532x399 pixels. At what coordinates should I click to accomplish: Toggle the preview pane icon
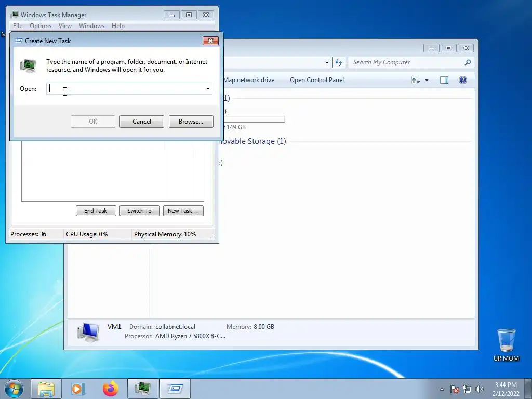pyautogui.click(x=444, y=80)
